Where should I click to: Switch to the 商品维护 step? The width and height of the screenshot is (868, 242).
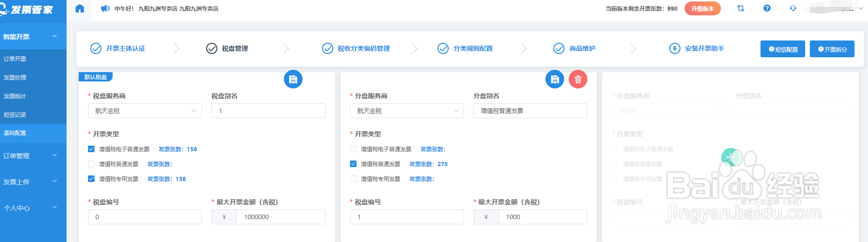tap(582, 48)
